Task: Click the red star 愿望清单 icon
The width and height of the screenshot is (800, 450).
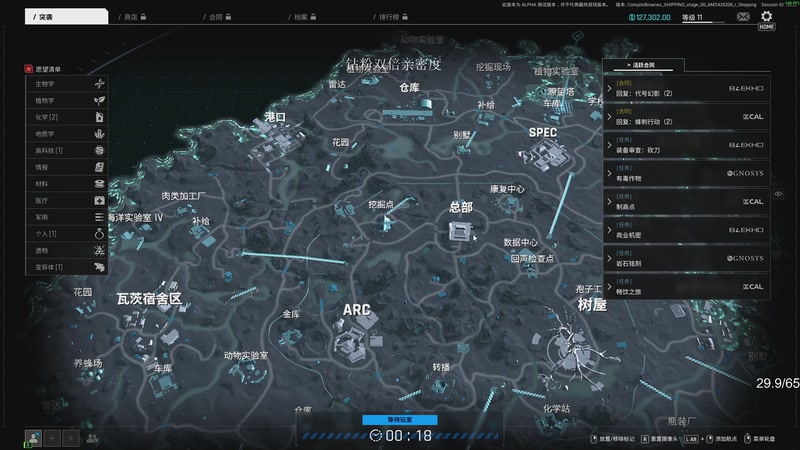Action: pyautogui.click(x=29, y=69)
